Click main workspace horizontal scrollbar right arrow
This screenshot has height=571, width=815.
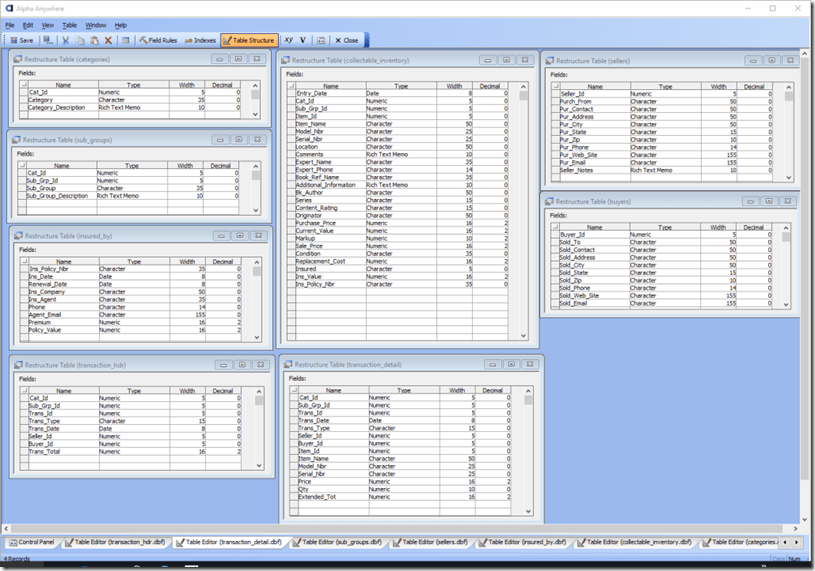[795, 528]
